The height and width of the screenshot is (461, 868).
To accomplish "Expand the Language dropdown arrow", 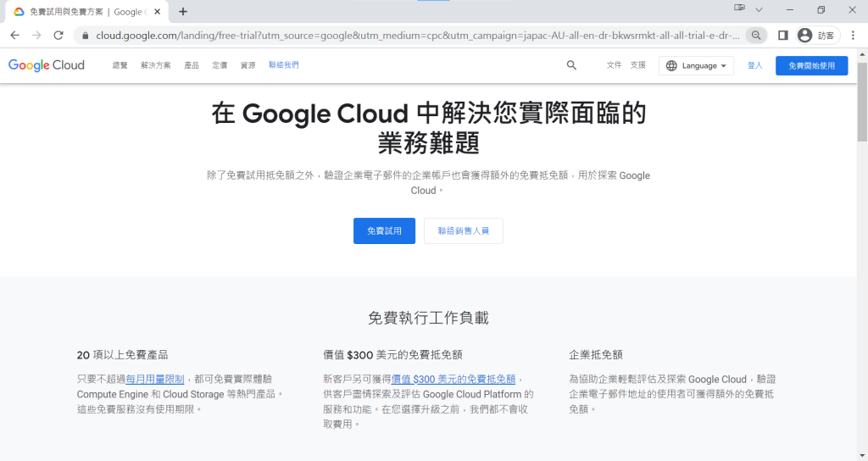I will click(723, 66).
